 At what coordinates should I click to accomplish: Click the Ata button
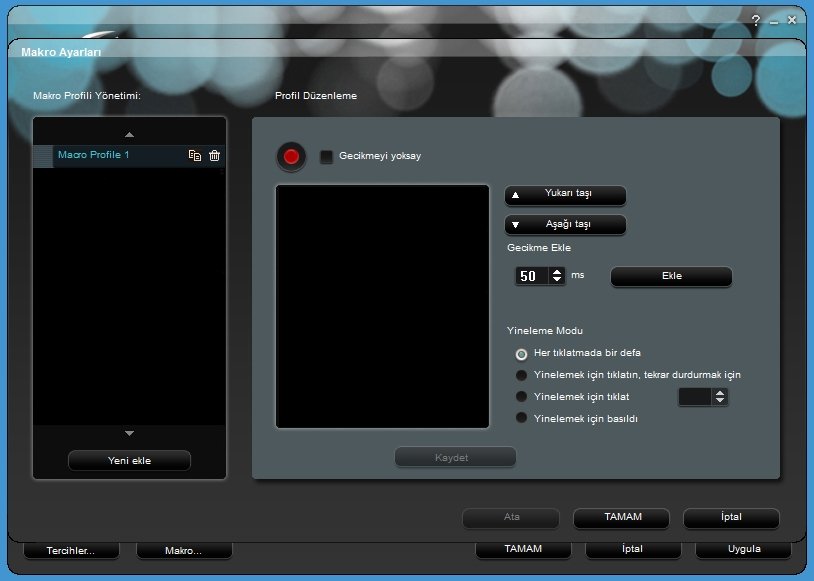[511, 518]
